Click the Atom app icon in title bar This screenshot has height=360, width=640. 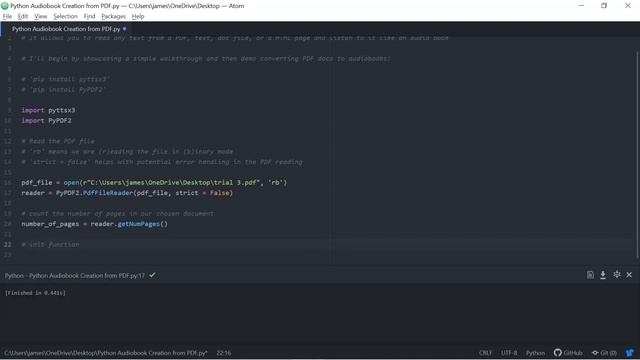5,6
